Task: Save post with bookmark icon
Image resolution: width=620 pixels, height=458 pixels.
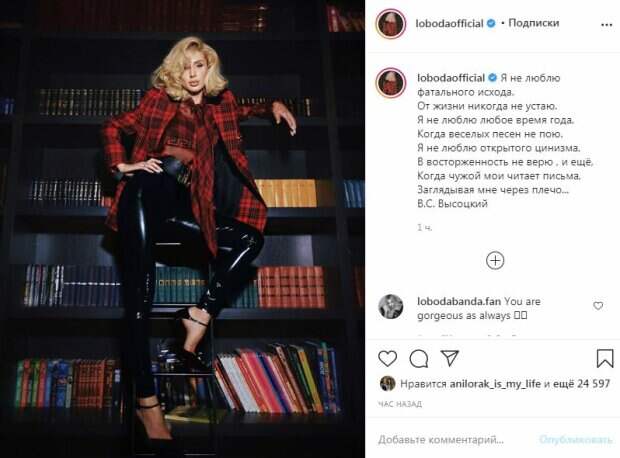Action: 605,358
